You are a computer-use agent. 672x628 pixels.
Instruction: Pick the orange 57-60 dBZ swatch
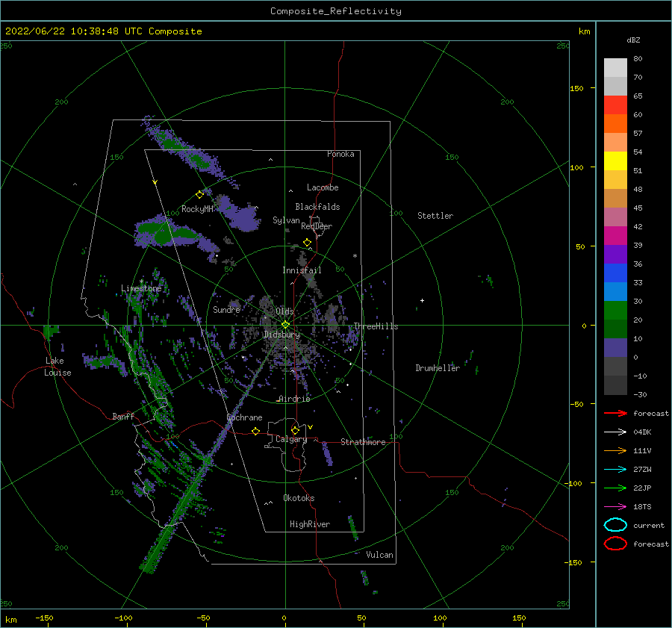(x=615, y=124)
